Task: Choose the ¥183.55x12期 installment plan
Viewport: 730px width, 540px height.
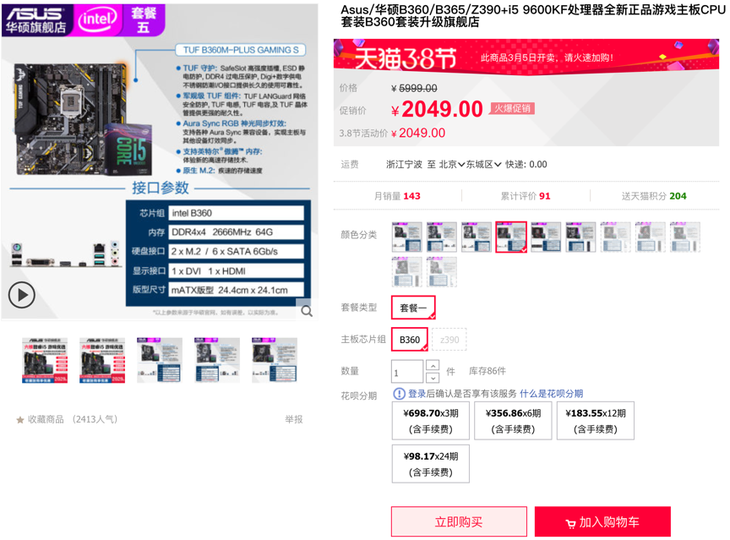Action: click(x=595, y=421)
